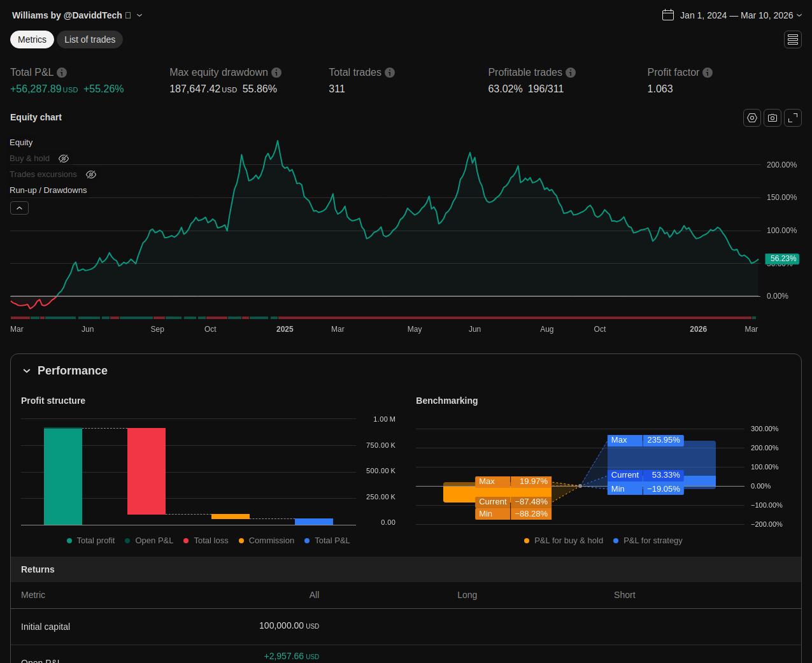Click the Total loss legend item
Viewport: 812px width, 663px height.
pyautogui.click(x=206, y=541)
